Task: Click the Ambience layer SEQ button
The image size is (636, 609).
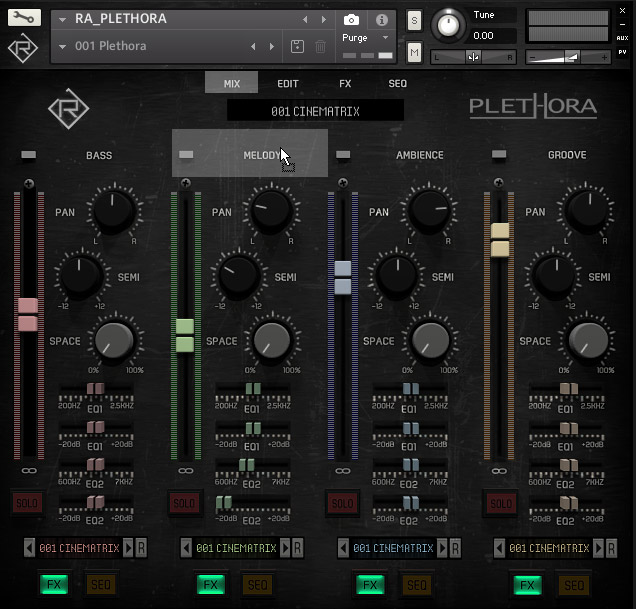Action: [415, 585]
